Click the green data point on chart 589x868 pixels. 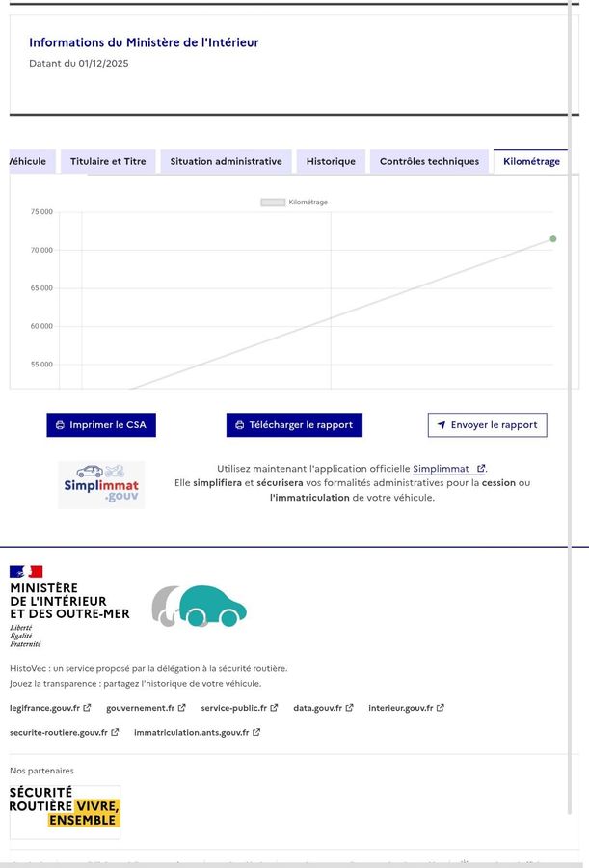553,238
